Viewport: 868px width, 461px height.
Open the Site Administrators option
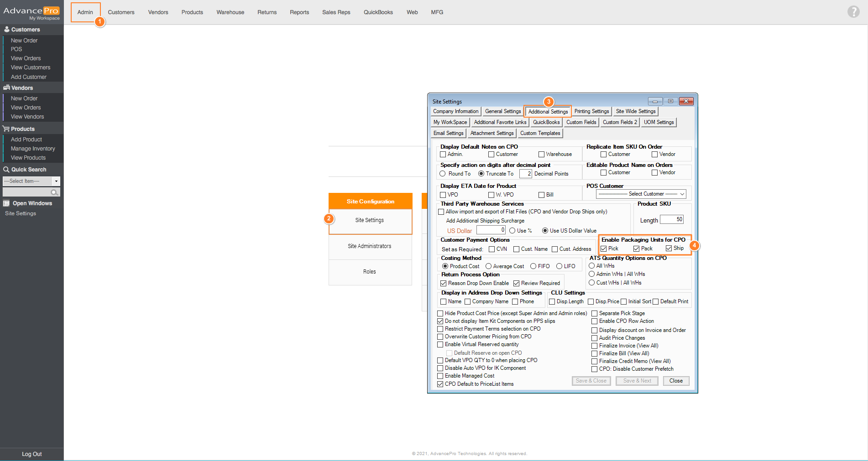click(370, 246)
